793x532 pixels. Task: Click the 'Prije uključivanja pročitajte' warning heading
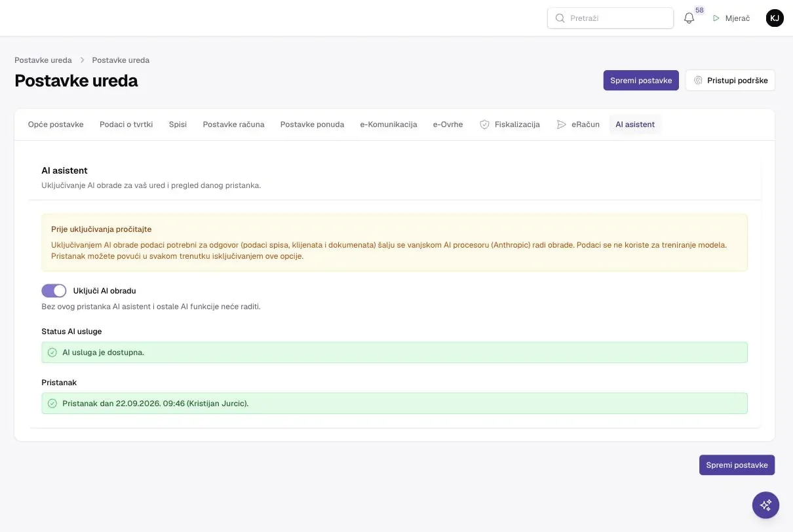[102, 229]
